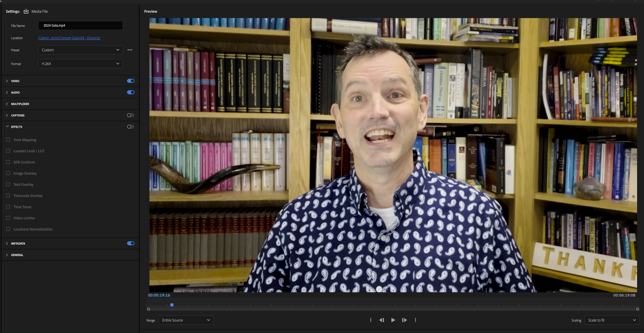Disable the Video export toggle
This screenshot has width=644, height=333.
pos(130,81)
